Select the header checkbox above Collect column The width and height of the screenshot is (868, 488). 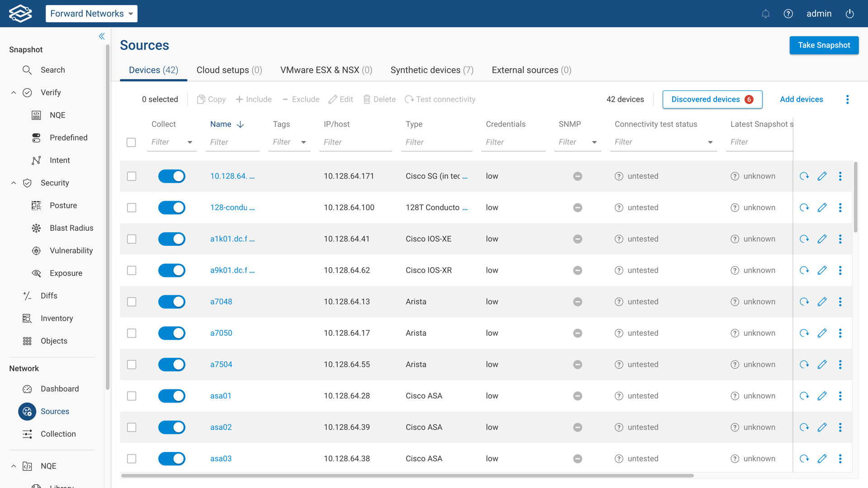132,142
